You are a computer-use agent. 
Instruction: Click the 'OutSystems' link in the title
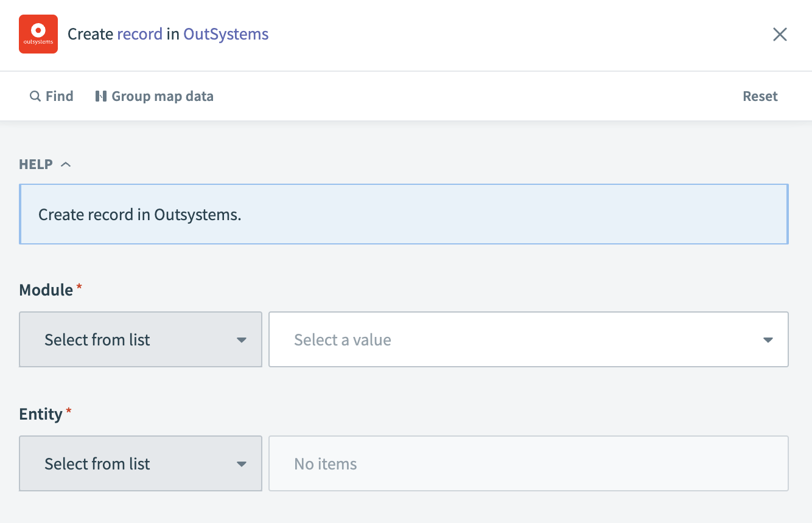click(x=226, y=34)
